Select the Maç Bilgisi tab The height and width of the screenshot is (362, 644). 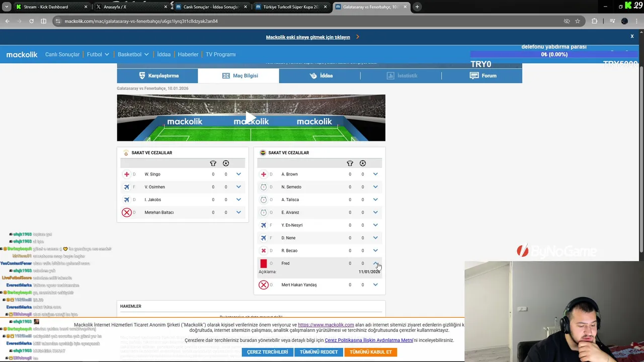pyautogui.click(x=238, y=75)
